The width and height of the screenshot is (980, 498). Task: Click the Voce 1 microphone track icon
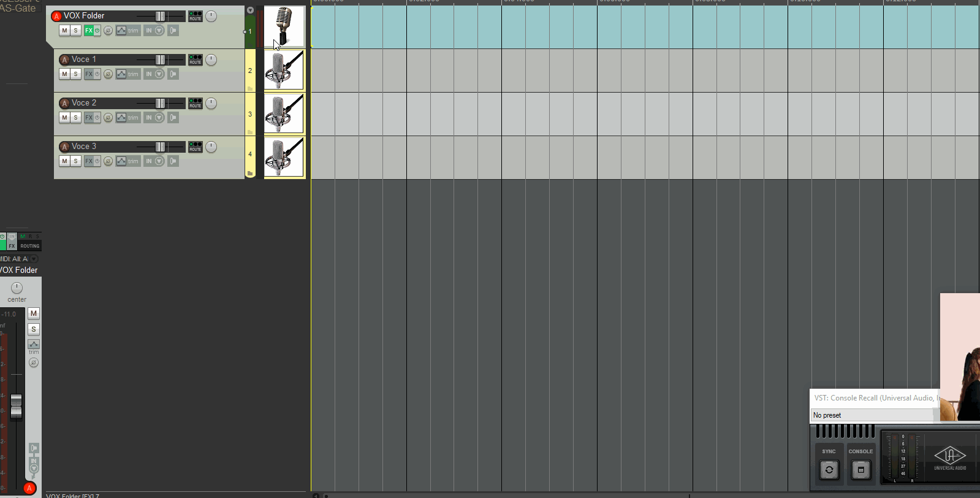[x=284, y=71]
